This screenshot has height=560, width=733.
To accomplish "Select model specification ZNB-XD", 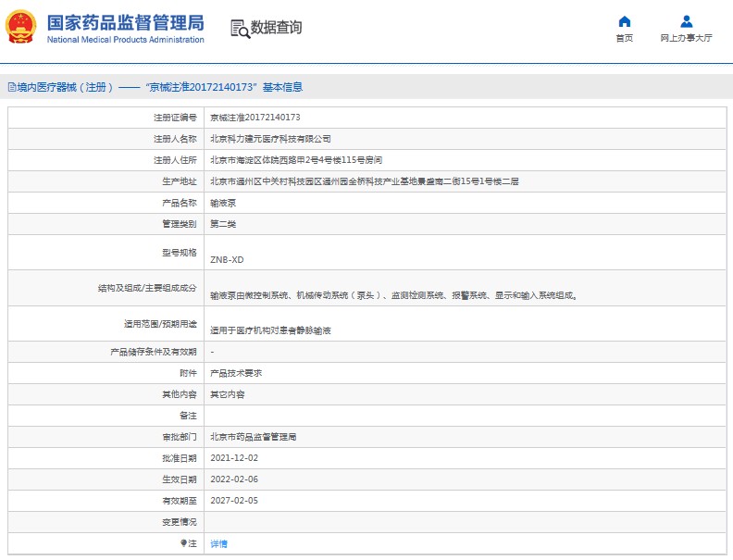I will click(x=227, y=260).
